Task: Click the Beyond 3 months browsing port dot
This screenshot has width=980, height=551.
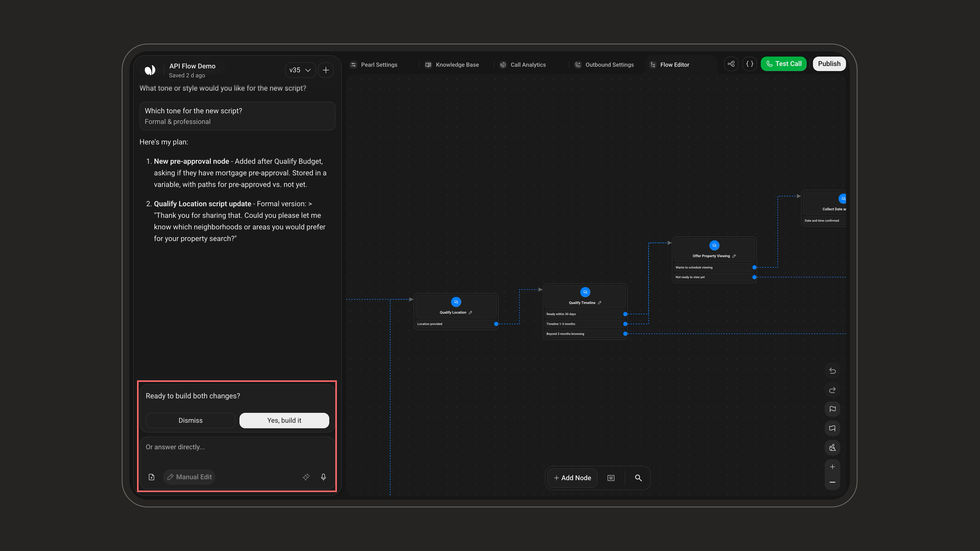Action: pyautogui.click(x=625, y=334)
